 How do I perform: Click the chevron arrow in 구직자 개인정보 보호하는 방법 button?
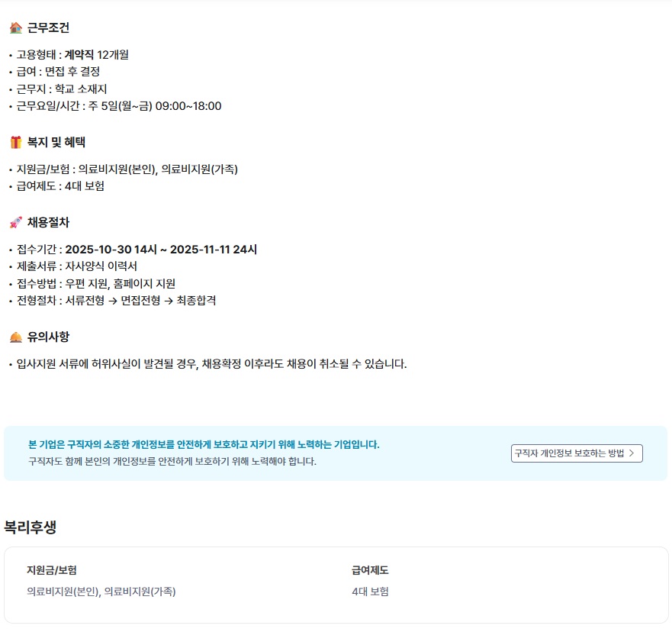click(x=632, y=453)
